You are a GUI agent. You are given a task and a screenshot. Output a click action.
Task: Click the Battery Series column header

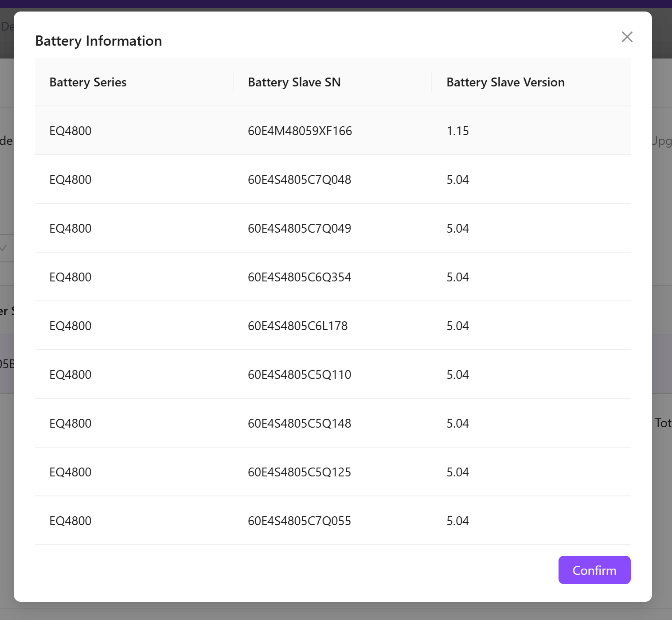[x=88, y=82]
